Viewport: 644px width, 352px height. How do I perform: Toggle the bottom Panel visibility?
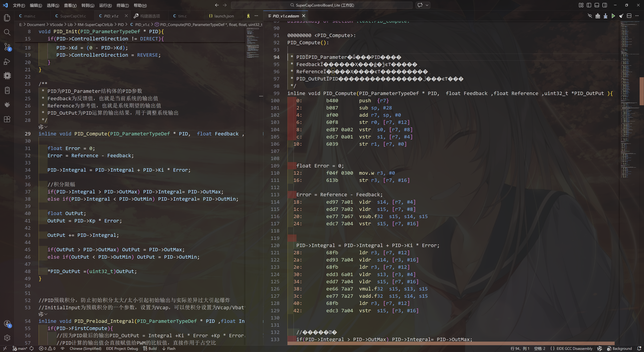click(x=597, y=5)
